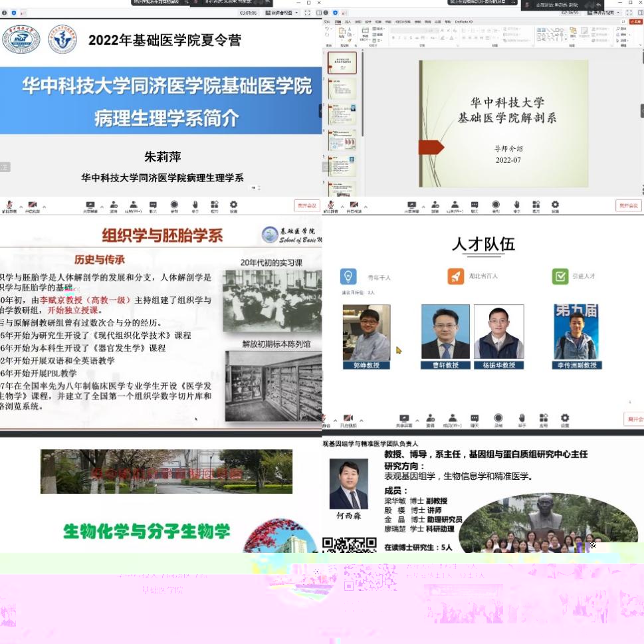The width and height of the screenshot is (644, 644).
Task: Open view layout dropdown in anatomy window header
Action: (603, 13)
